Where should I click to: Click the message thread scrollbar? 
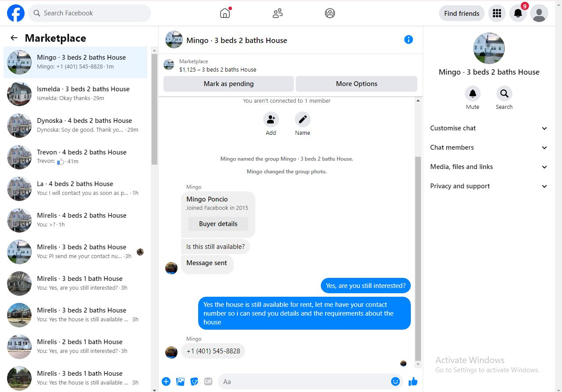coord(418,258)
